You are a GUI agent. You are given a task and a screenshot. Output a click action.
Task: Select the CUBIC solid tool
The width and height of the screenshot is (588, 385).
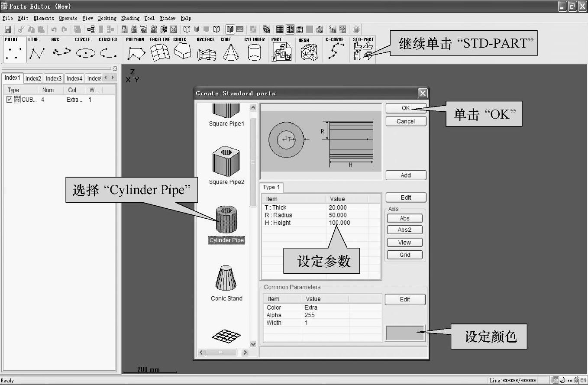point(182,50)
